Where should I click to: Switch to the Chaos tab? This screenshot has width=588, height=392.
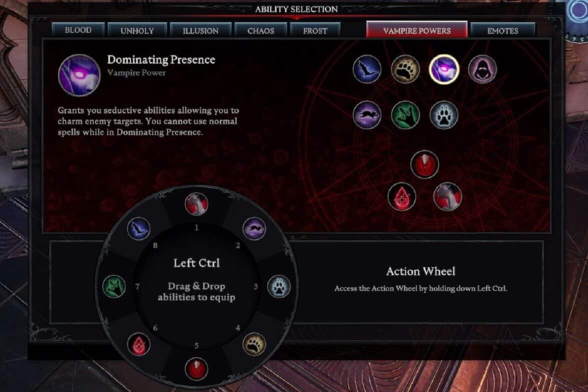click(x=260, y=30)
